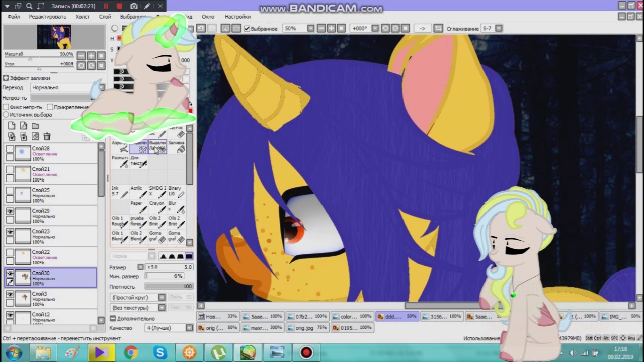The width and height of the screenshot is (644, 362).
Task: Open the Файл menu
Action: point(14,17)
